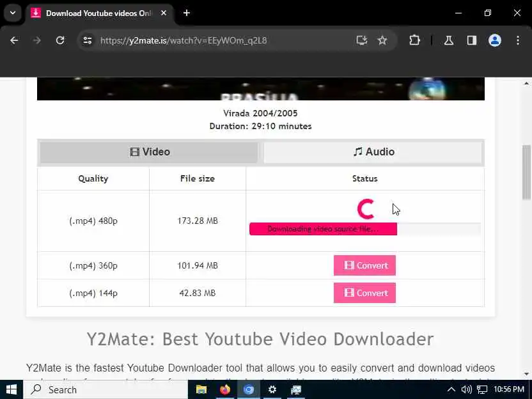Click the taskbar Search box
The height and width of the screenshot is (399, 532).
tap(106, 389)
